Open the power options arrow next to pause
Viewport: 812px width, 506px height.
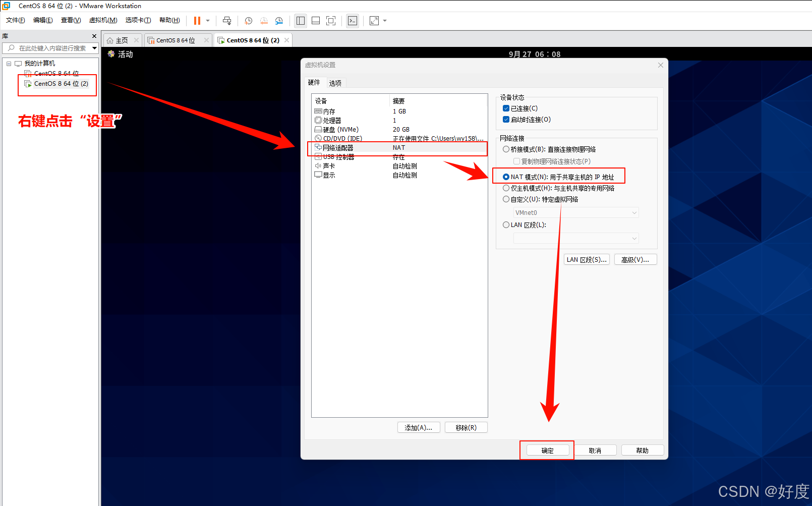tap(208, 21)
